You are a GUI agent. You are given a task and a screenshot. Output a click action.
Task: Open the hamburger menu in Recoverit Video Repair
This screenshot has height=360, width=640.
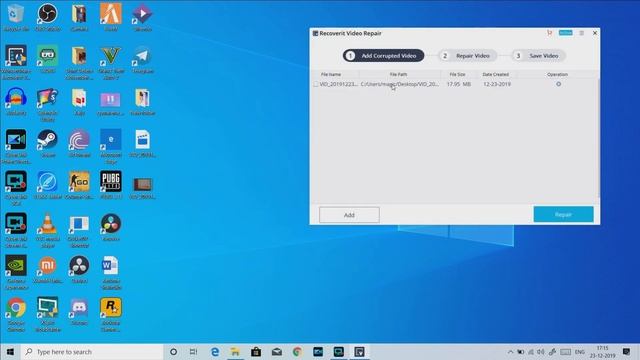click(x=582, y=33)
